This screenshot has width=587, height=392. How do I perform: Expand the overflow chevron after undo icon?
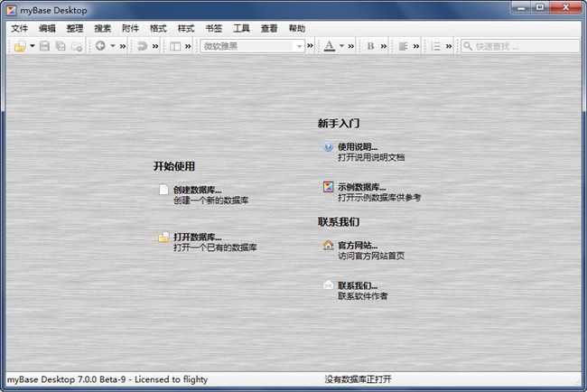155,46
